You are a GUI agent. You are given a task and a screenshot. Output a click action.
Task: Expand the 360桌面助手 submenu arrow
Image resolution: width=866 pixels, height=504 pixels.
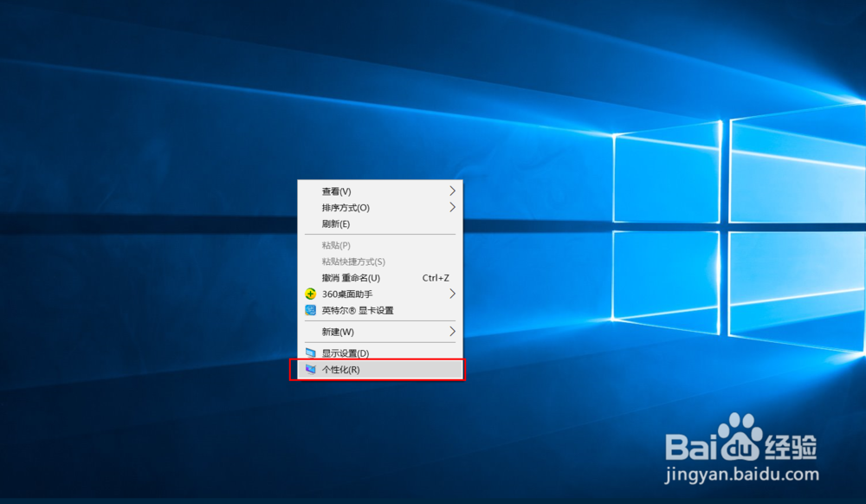[x=452, y=294]
